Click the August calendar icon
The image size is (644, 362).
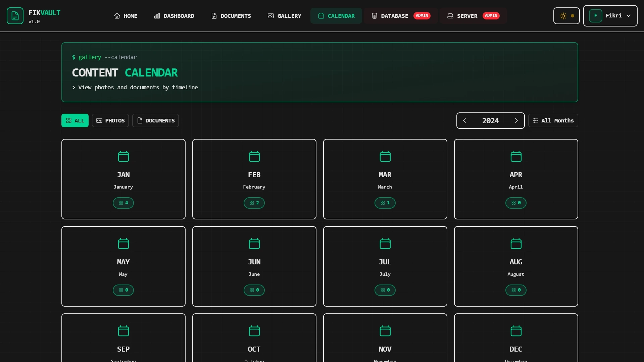[516, 244]
